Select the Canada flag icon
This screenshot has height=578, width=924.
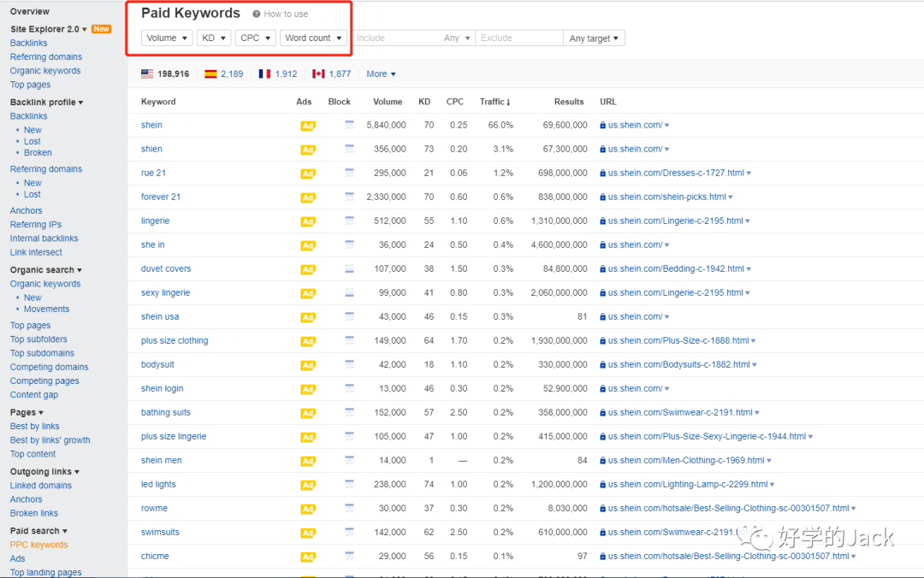[319, 74]
